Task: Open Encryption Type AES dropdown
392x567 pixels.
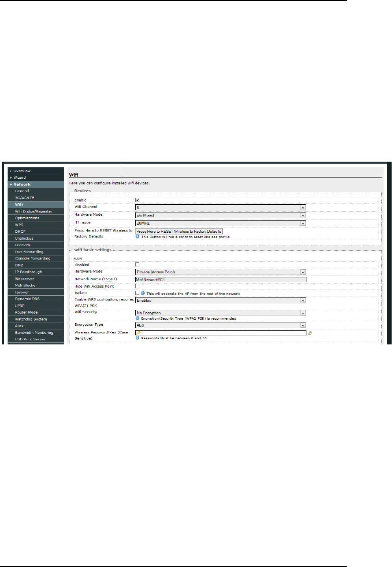Action: click(x=220, y=325)
